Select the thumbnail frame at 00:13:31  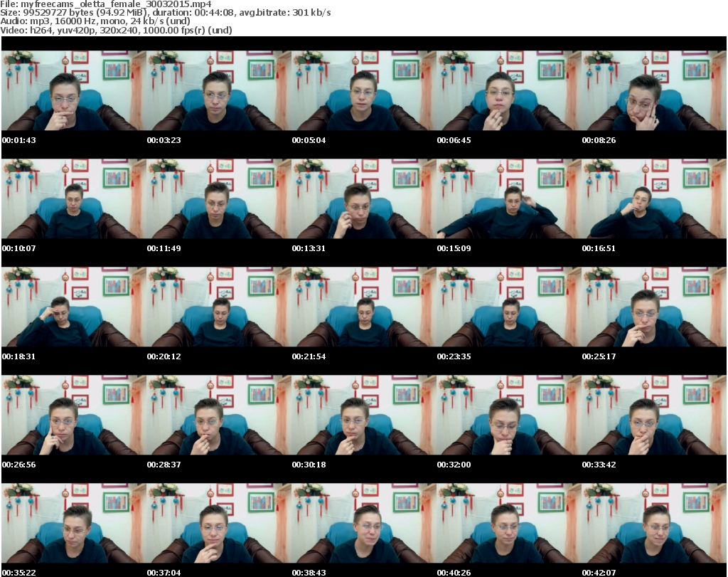[364, 198]
